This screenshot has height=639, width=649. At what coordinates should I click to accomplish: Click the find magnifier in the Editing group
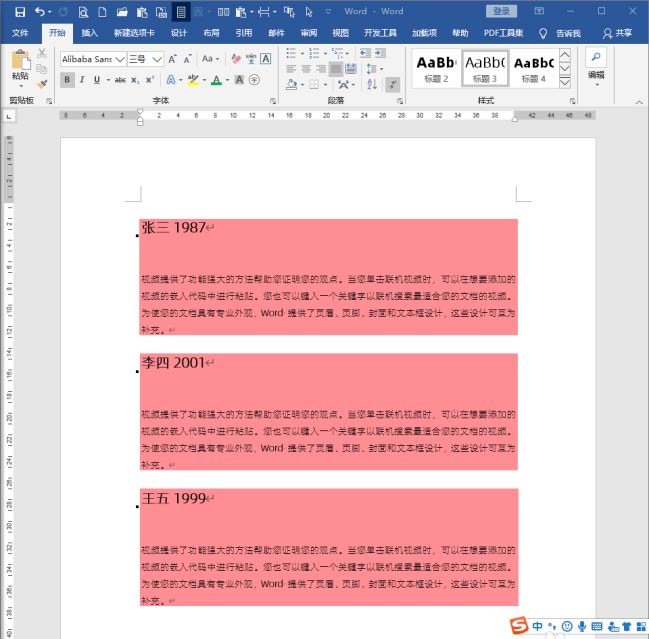click(596, 57)
